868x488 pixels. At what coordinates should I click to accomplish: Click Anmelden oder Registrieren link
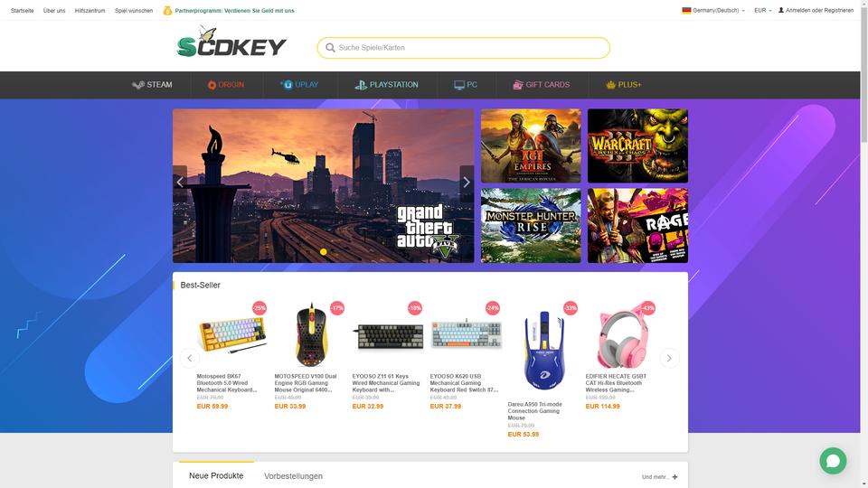tap(819, 10)
